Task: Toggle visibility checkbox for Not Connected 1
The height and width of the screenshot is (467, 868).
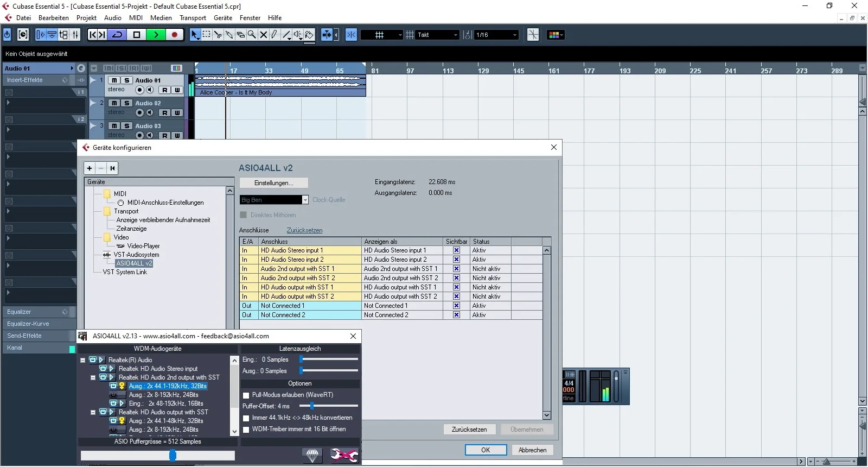Action: tap(456, 306)
